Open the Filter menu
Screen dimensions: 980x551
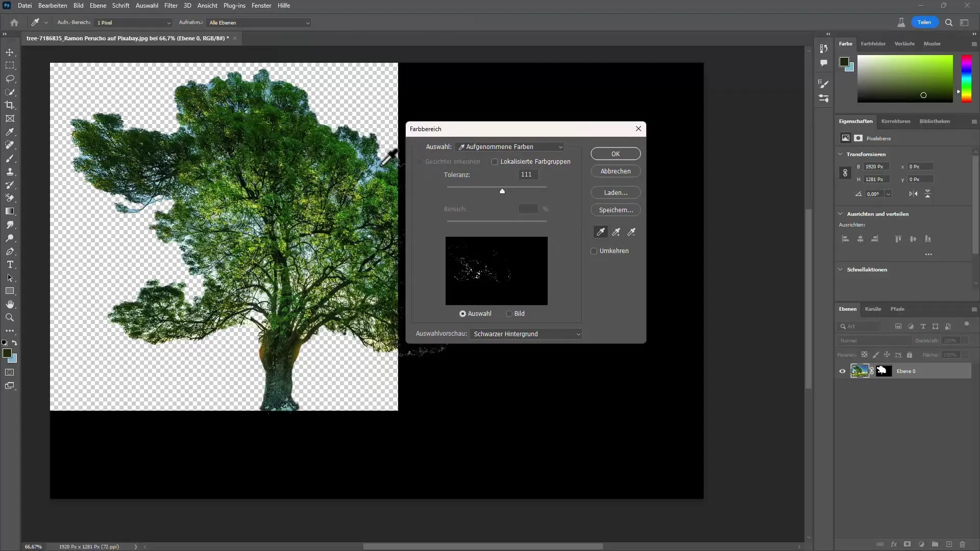170,6
